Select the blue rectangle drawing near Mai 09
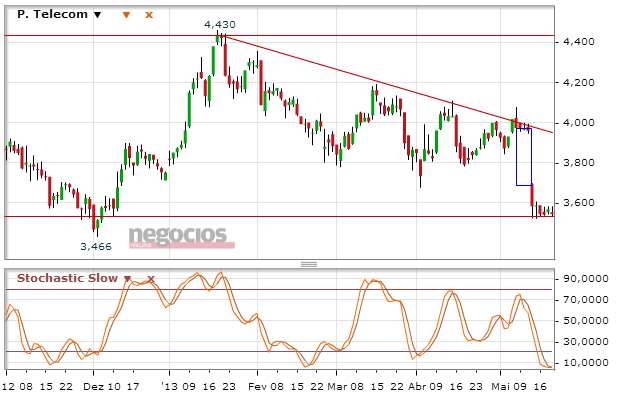The image size is (617, 403). 524,157
